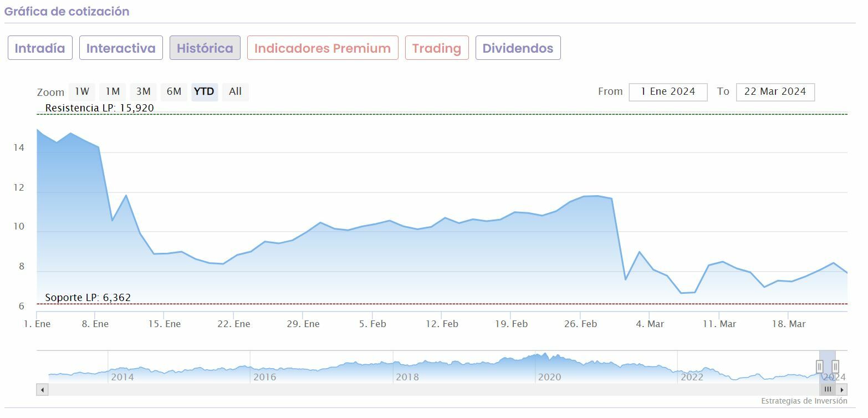The image size is (868, 418).
Task: Click the navigator scrollbar thumb grip
Action: (828, 390)
